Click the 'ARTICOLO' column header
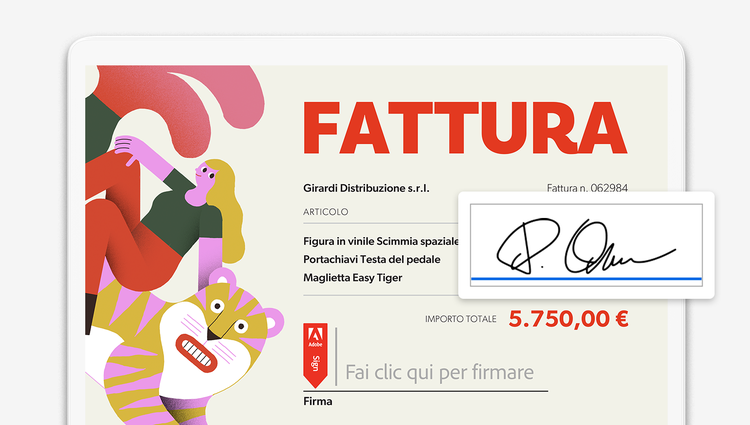Viewport: 750px width, 425px height. click(326, 212)
